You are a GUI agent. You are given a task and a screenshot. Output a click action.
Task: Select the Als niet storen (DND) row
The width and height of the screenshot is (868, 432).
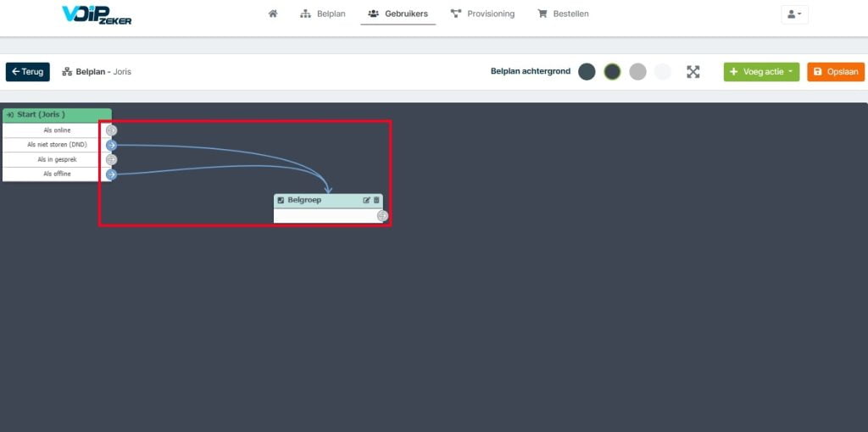pos(57,145)
